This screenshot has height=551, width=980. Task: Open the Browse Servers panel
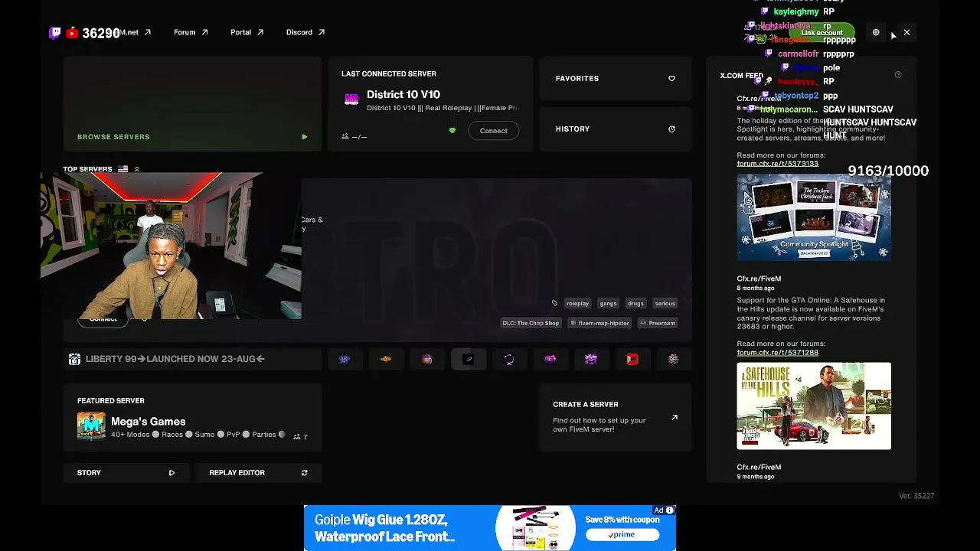pos(192,103)
